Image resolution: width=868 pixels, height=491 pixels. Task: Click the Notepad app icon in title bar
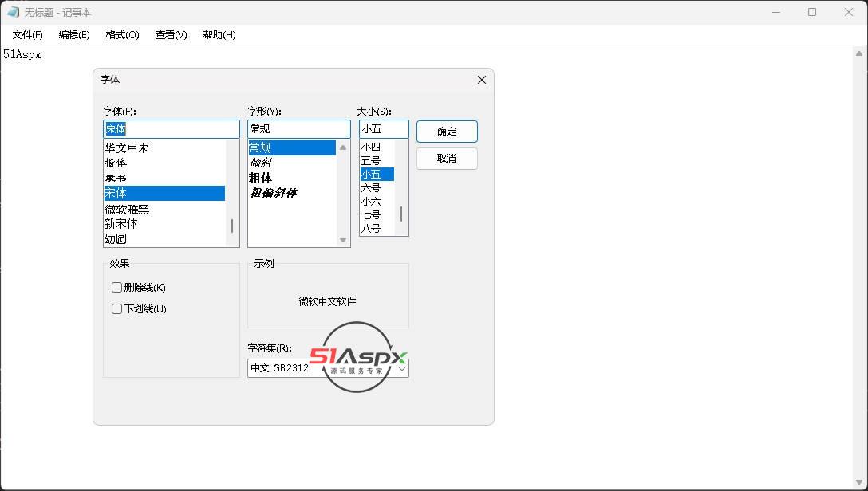click(x=13, y=12)
